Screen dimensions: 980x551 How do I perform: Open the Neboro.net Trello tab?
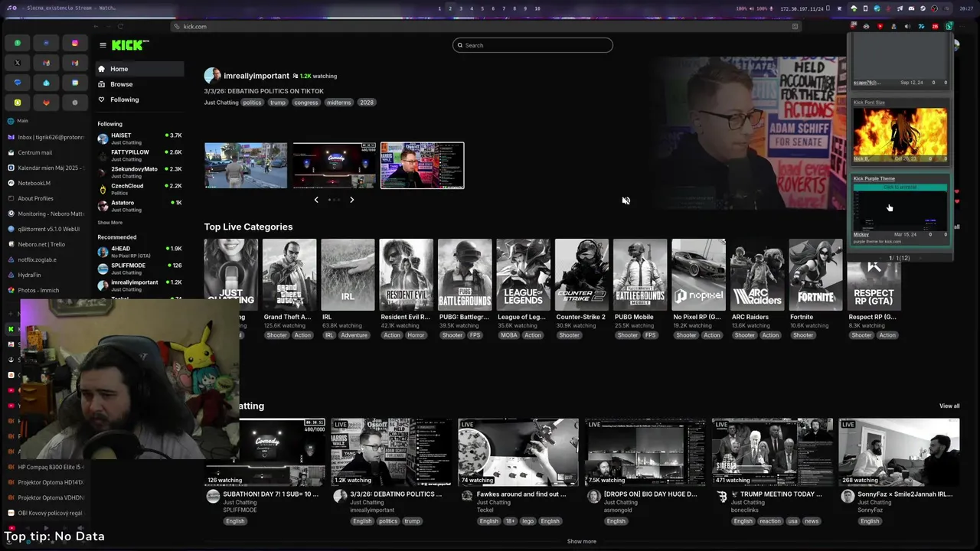coord(44,244)
